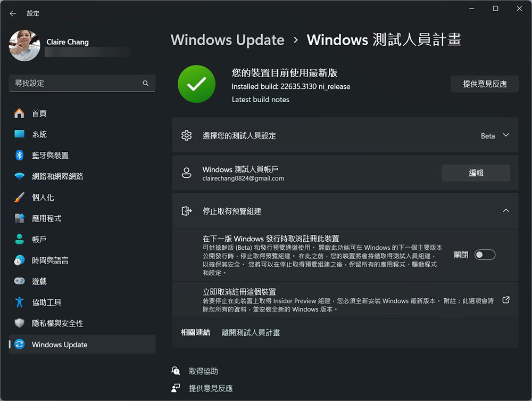Collapse the 停止取得預覽組建 section chevron
532x401 pixels.
tap(506, 210)
